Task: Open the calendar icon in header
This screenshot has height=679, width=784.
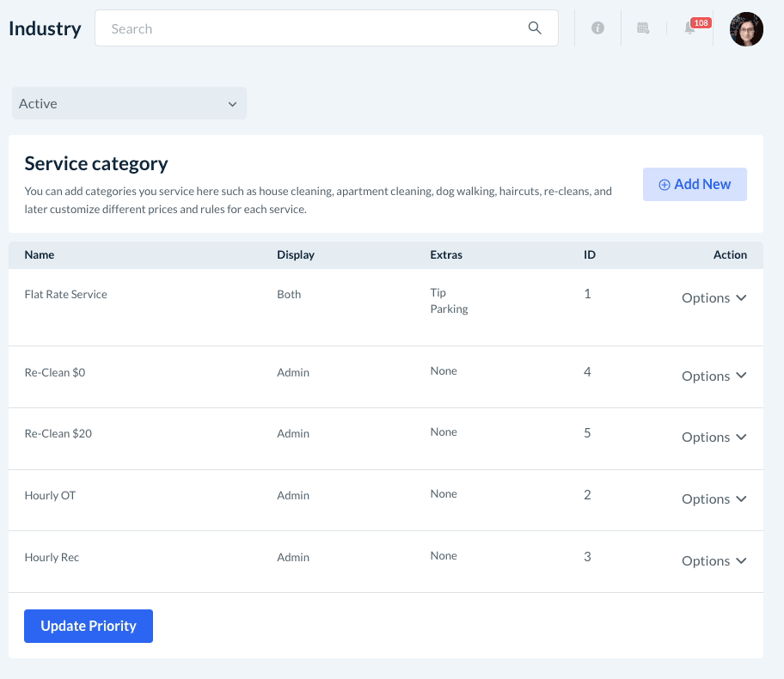Action: pyautogui.click(x=643, y=28)
